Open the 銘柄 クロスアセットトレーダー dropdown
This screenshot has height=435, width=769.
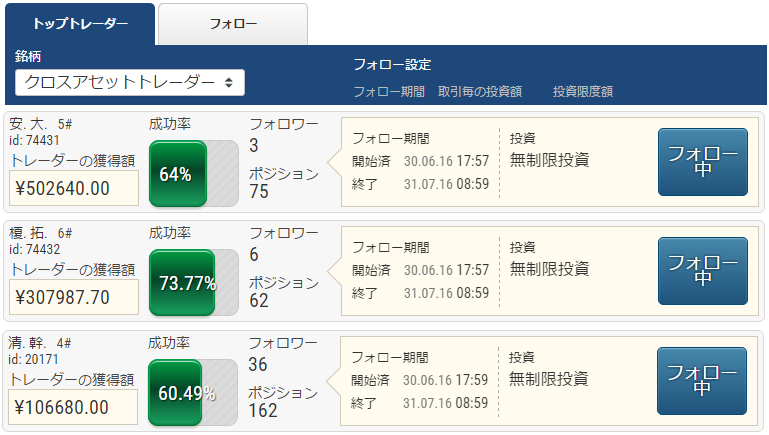point(130,82)
